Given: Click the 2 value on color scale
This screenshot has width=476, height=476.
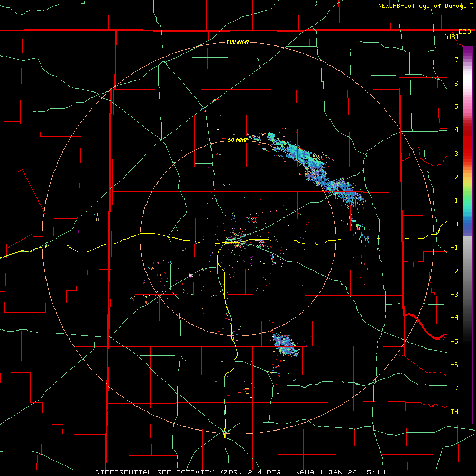Looking at the screenshot, I should pos(456,177).
